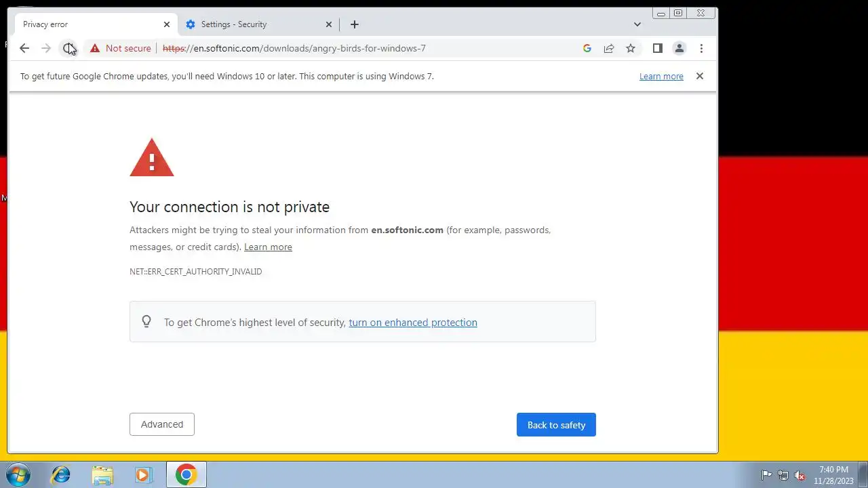The image size is (868, 488).
Task: Dismiss the Windows 7 update notice
Action: click(700, 76)
